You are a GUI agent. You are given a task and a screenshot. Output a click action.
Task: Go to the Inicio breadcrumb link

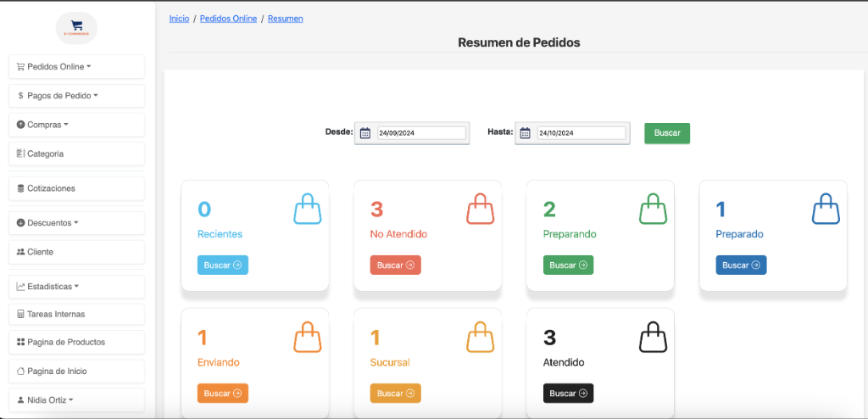coord(179,19)
